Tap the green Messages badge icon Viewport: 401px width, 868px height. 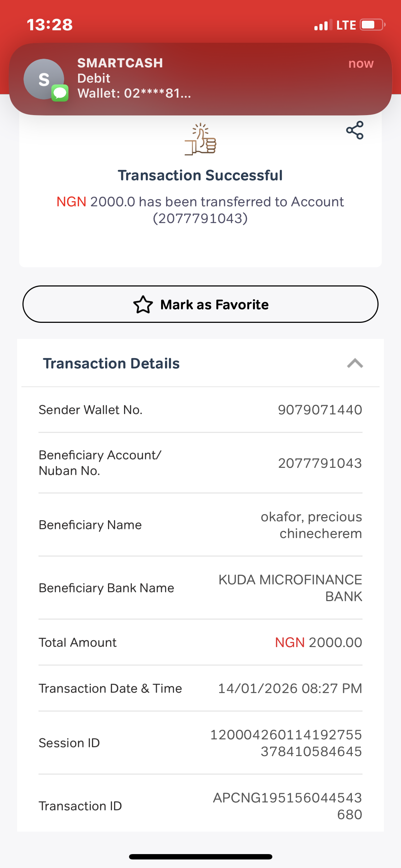[x=60, y=93]
